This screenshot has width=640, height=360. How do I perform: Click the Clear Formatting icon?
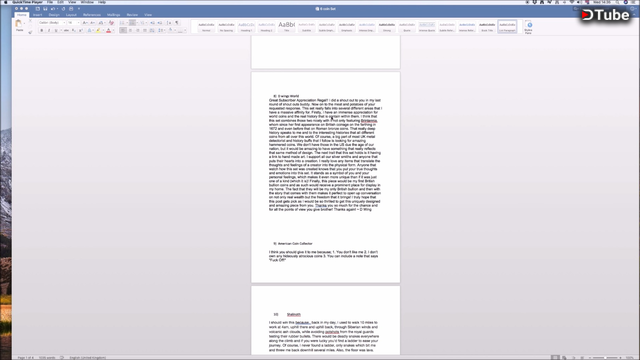(x=111, y=23)
